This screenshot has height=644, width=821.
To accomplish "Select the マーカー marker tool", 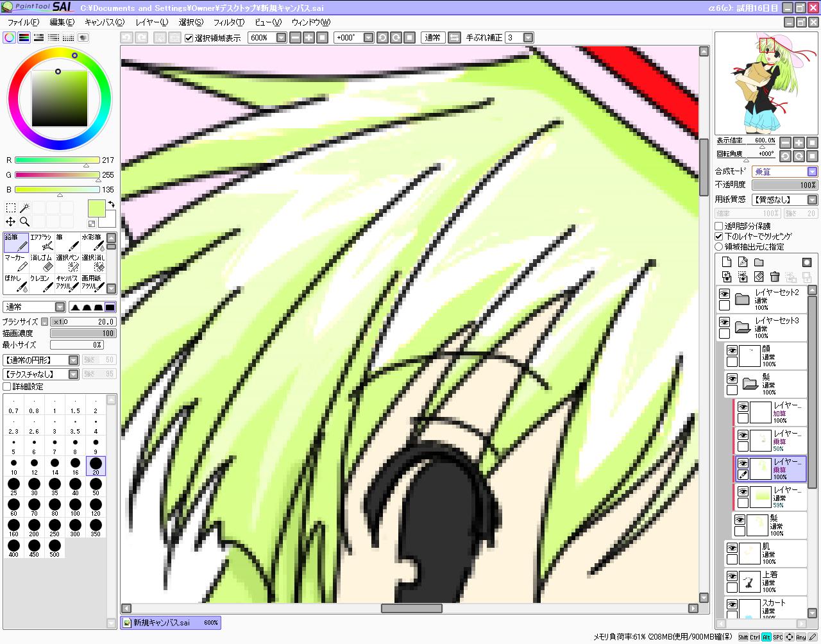I will coord(16,263).
